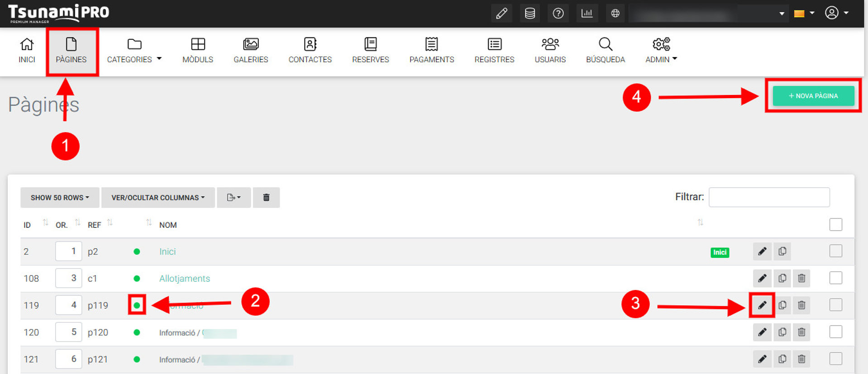Check the checkbox for the Allotjaments row
Screen dimensions: 868x374
[835, 278]
